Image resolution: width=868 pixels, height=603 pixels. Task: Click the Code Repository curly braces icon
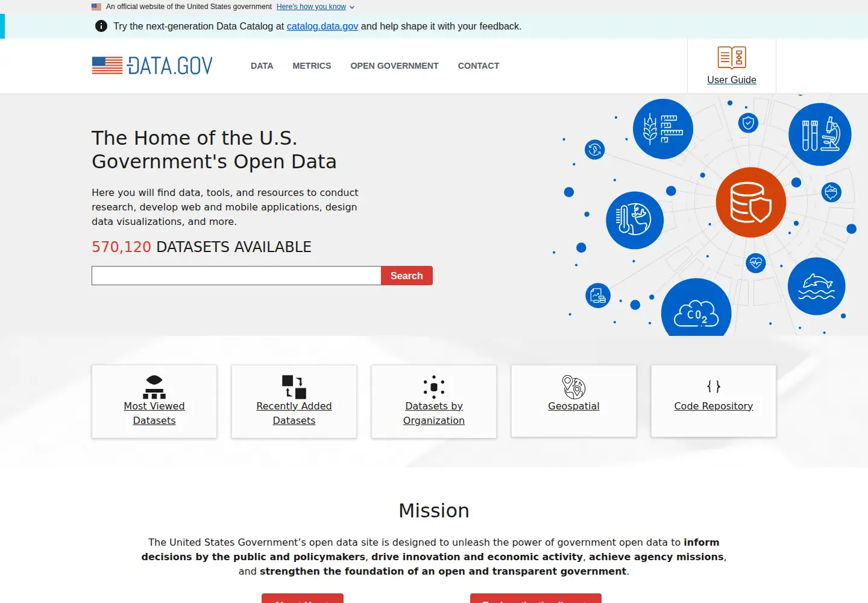(714, 386)
